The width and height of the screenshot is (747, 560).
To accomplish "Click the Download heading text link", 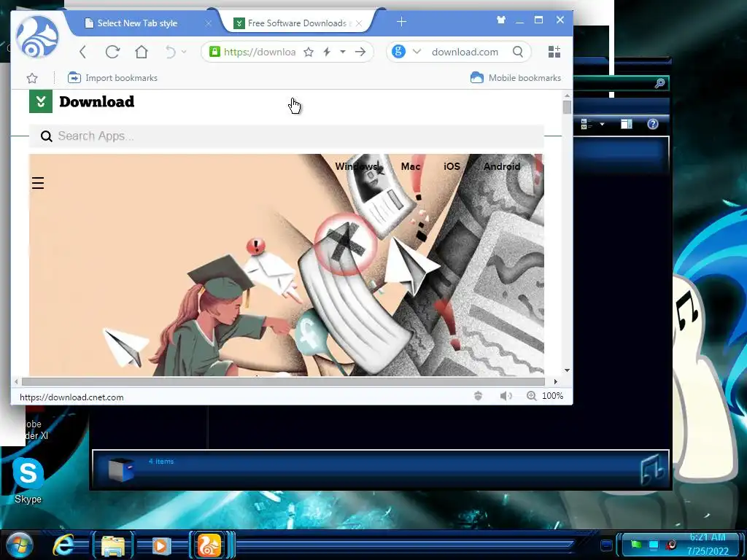I will tap(97, 101).
